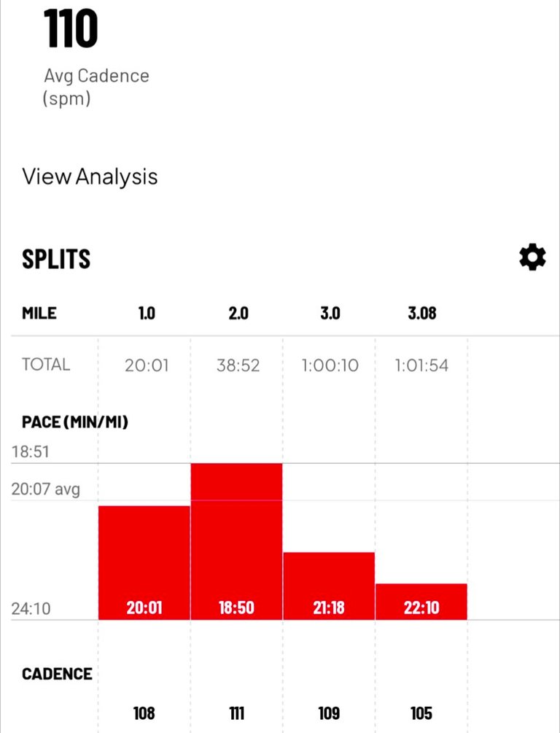Tap the cadence value 111
This screenshot has width=560, height=733.
pos(236,713)
